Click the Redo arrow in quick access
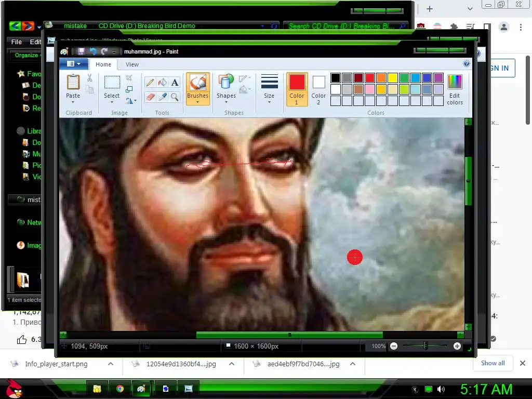532x399 pixels. [104, 51]
